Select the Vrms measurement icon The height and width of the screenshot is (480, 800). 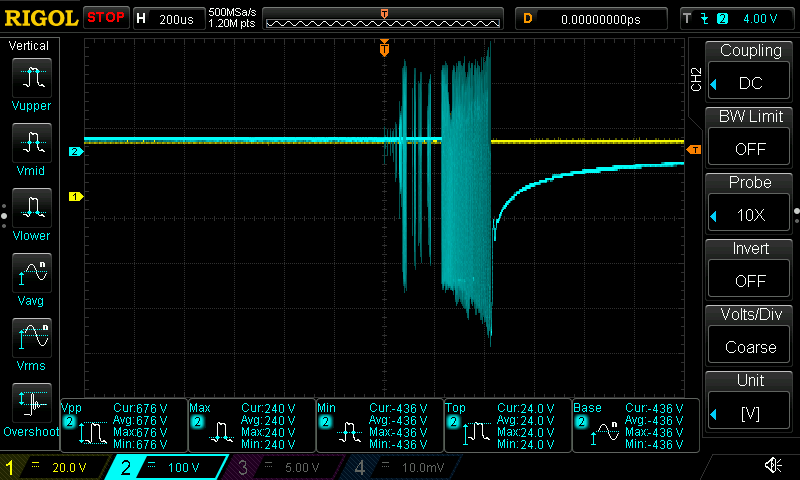[x=32, y=338]
